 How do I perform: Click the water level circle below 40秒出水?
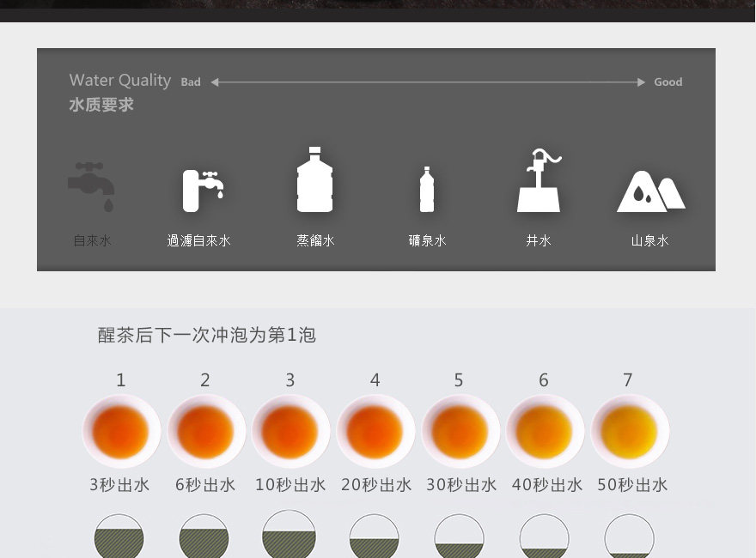click(x=545, y=536)
